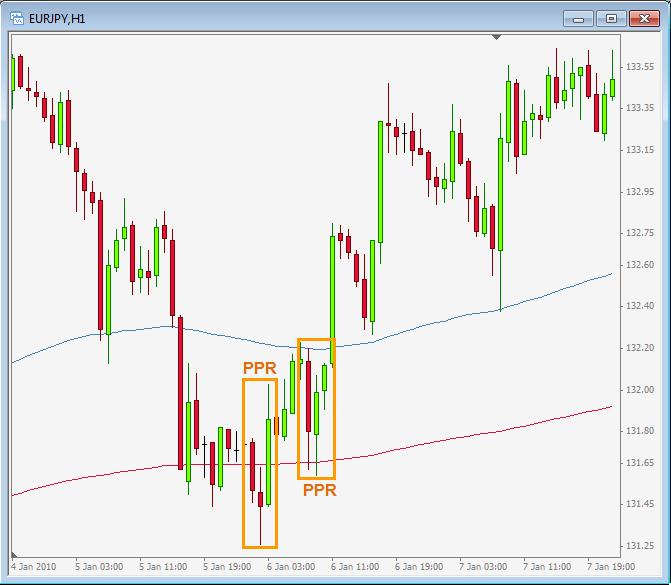Click the 4 Jan 2010 date label

(33, 567)
